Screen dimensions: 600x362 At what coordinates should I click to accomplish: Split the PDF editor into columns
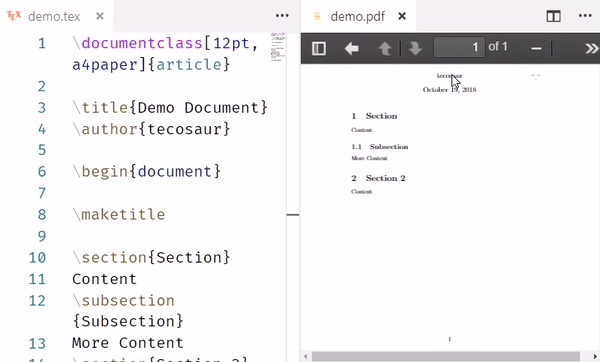(554, 16)
